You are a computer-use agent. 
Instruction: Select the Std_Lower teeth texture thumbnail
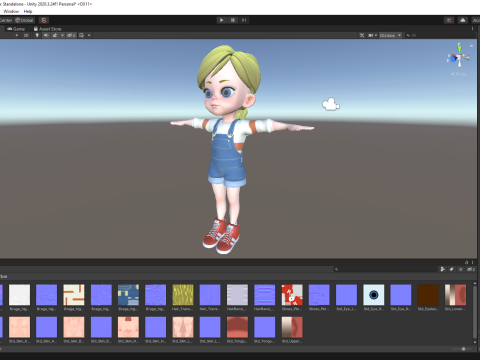(x=455, y=295)
